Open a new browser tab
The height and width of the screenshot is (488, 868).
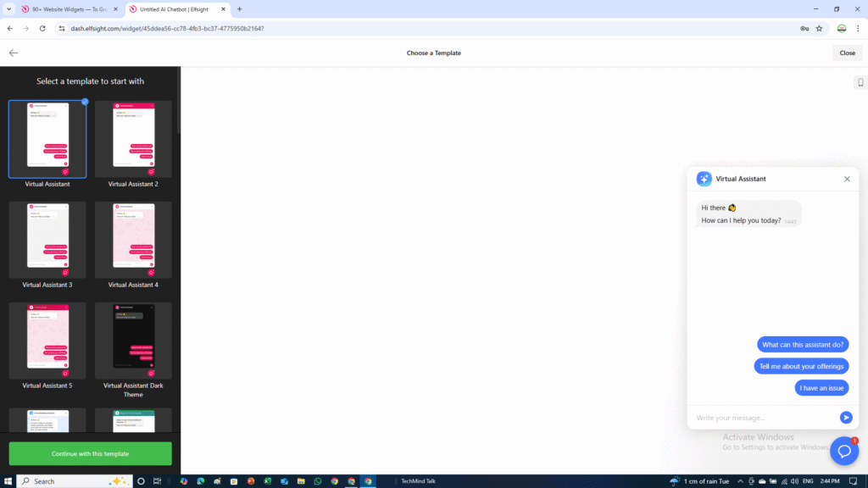[x=239, y=8]
